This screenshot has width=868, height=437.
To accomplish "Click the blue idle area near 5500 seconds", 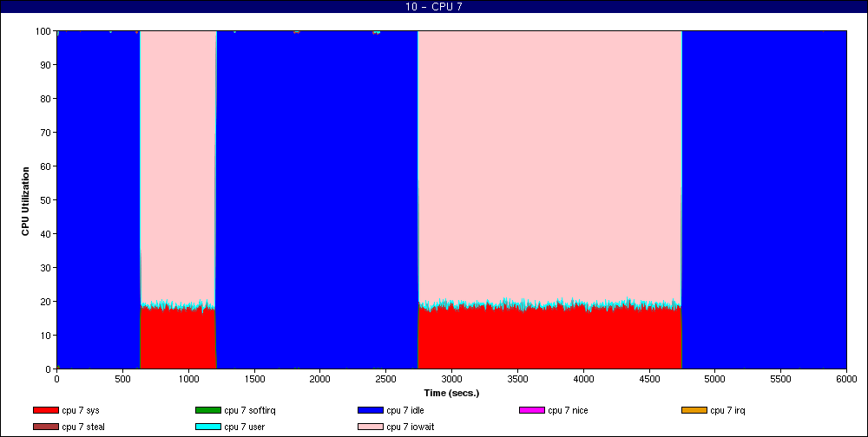I will [x=765, y=200].
